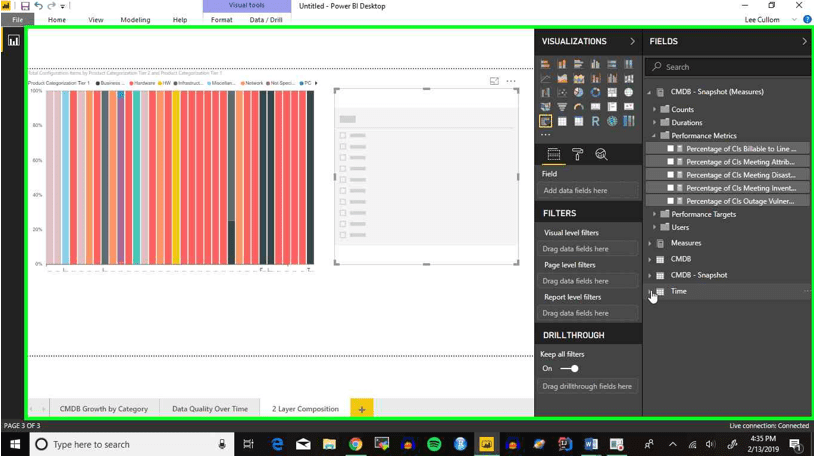
Task: Import a custom visual via ellipsis
Action: tap(545, 134)
